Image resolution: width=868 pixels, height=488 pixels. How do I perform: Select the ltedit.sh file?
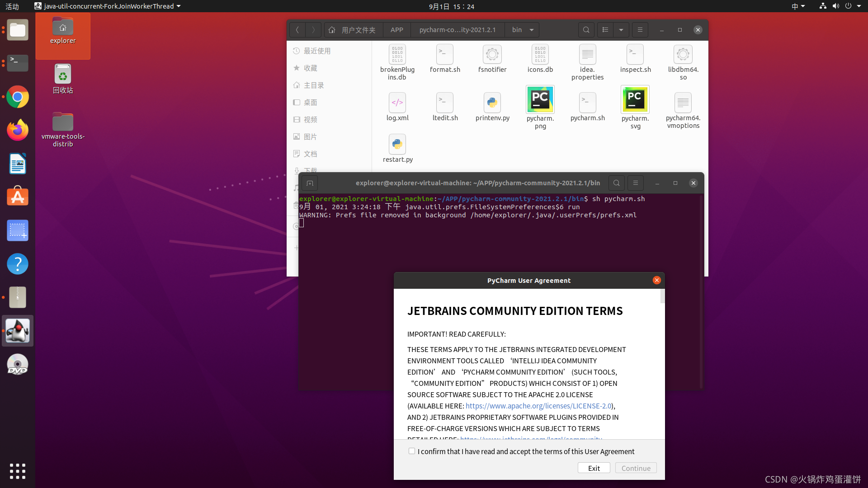[445, 107]
